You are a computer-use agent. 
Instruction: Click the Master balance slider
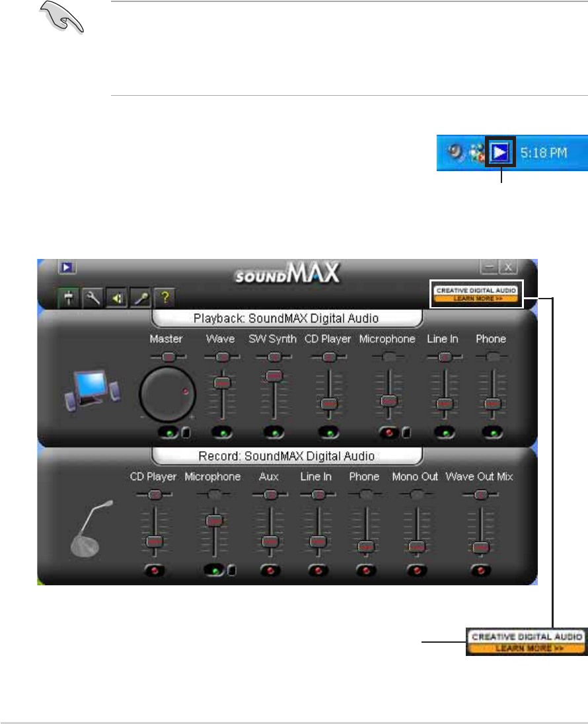click(x=168, y=357)
